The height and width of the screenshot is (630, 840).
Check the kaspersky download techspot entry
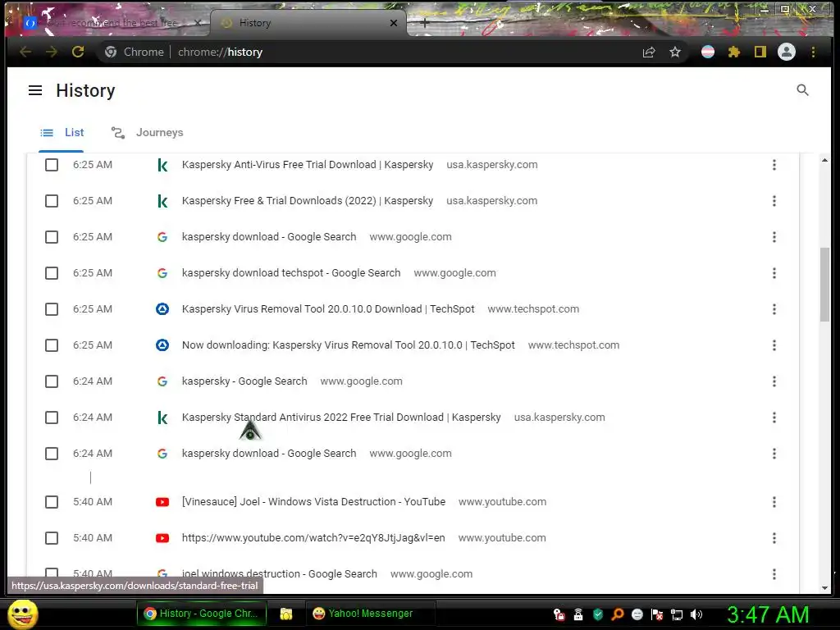click(52, 273)
